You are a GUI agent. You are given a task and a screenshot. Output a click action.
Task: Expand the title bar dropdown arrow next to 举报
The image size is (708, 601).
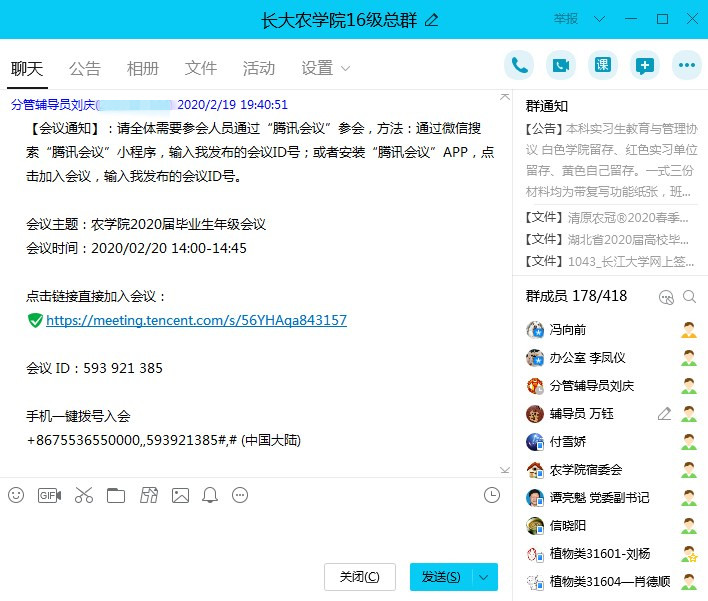click(x=599, y=19)
